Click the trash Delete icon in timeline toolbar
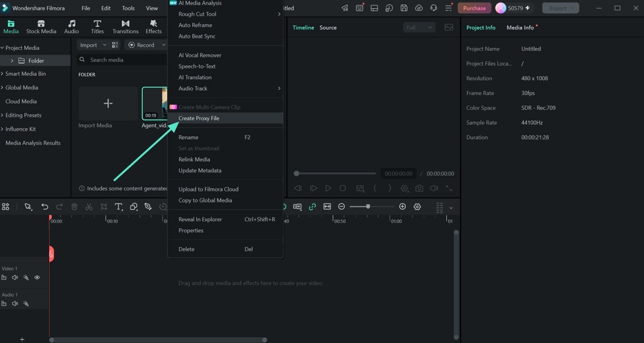The width and height of the screenshot is (644, 343). point(74,207)
